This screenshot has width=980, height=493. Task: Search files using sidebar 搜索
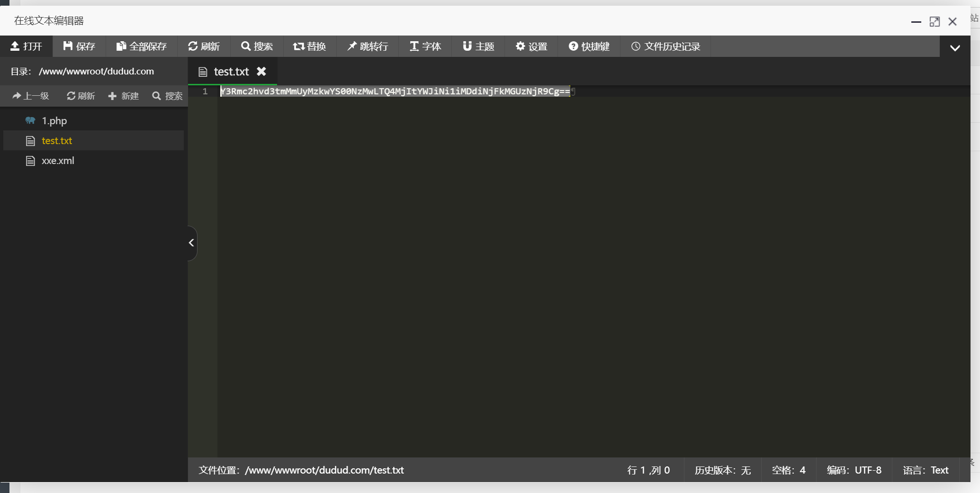(x=167, y=96)
